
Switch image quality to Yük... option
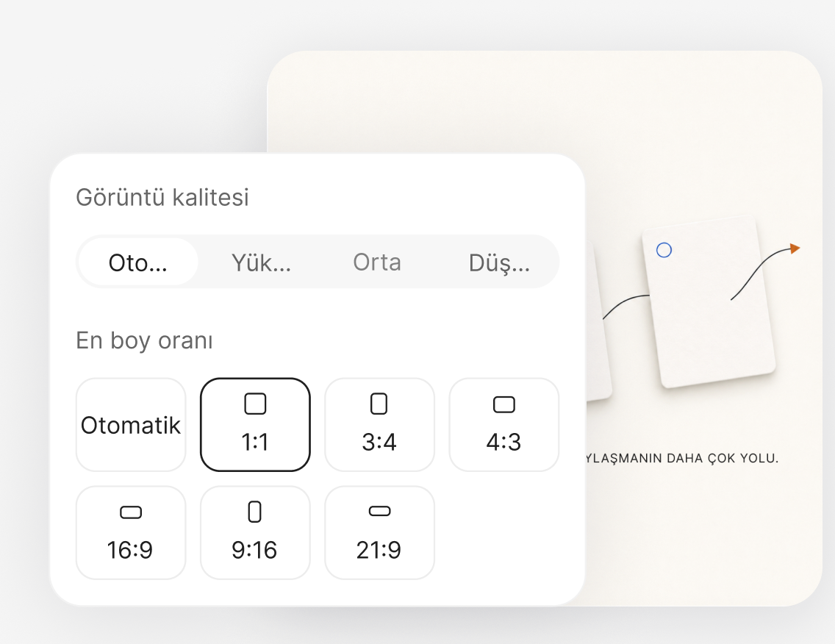(261, 262)
